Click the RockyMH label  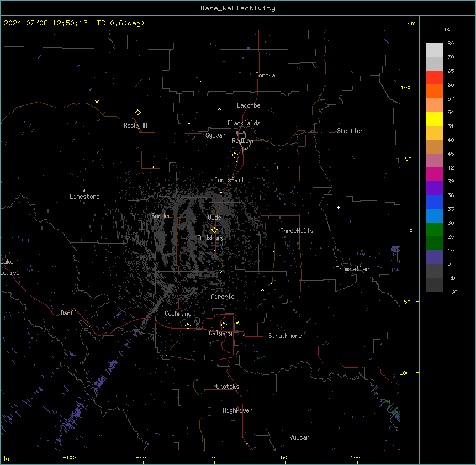(x=135, y=125)
